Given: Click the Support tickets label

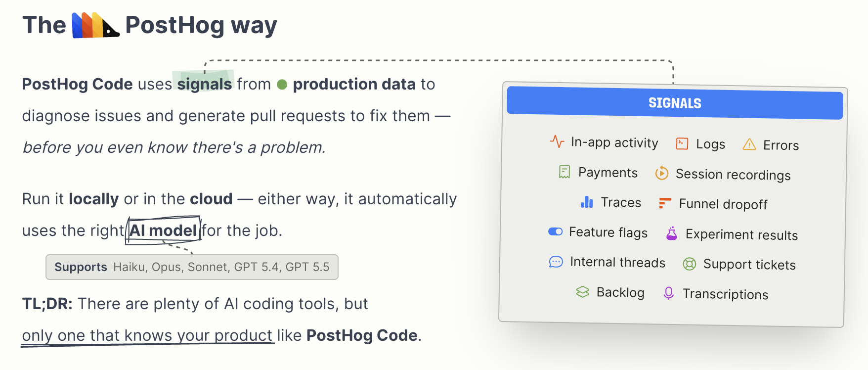Looking at the screenshot, I should (749, 265).
